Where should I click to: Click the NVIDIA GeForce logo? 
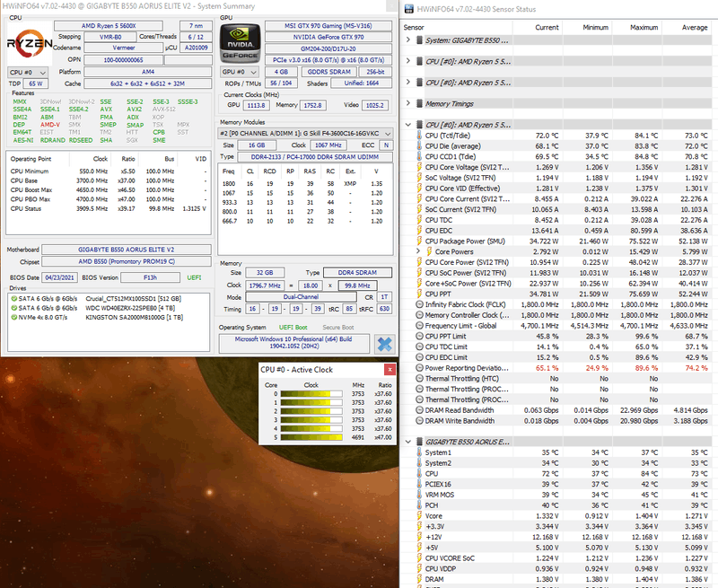click(x=241, y=44)
